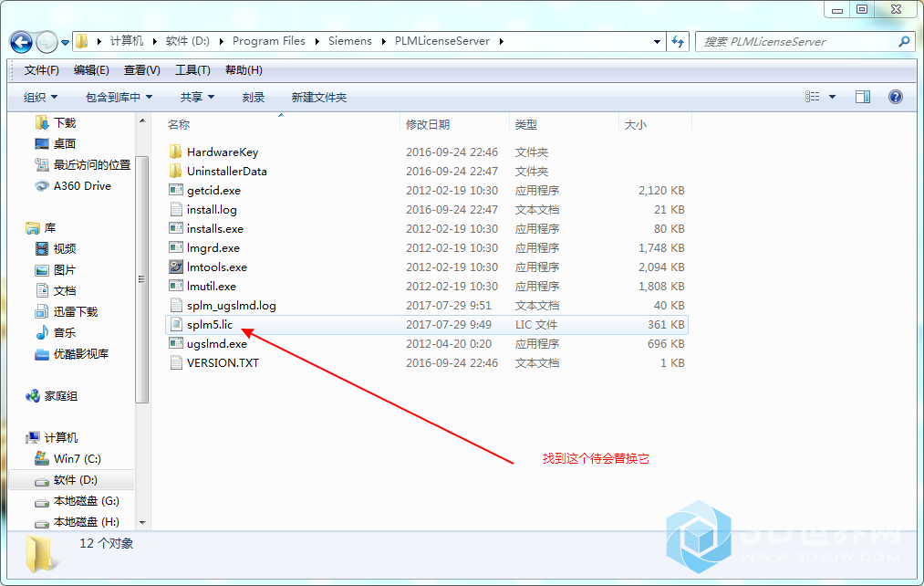Screen dimensions: 924x586
Task: Go back with the Back arrow button
Action: [21, 42]
